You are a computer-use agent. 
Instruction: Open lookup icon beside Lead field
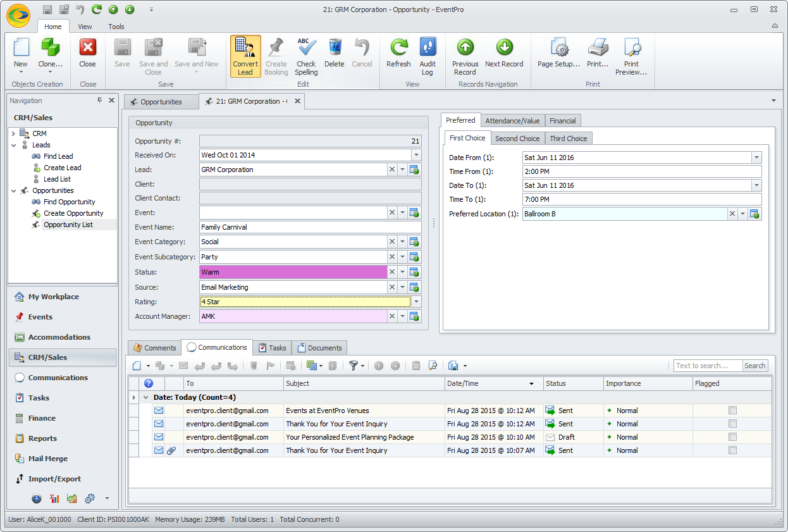click(x=415, y=170)
